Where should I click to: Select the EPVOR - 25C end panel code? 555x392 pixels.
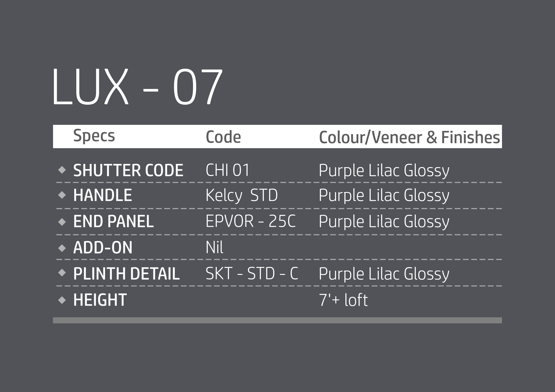pyautogui.click(x=251, y=221)
